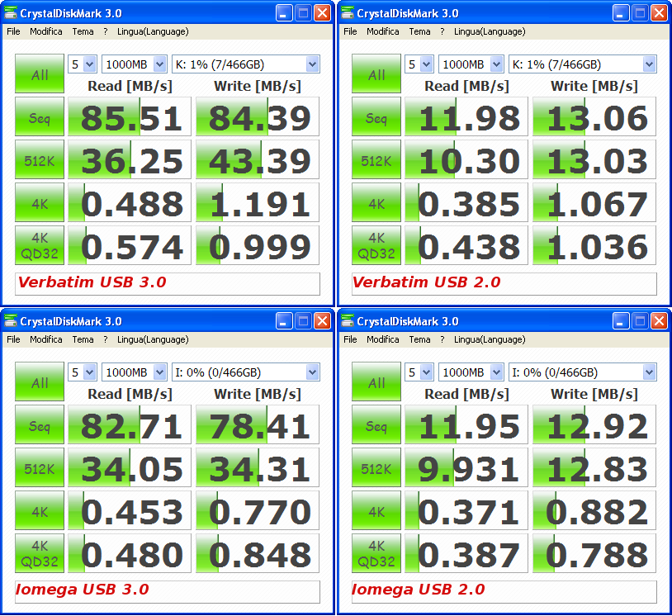This screenshot has width=672, height=616.
Task: Open test count dropdown in Iomega USB 2.0 window
Action: [419, 372]
